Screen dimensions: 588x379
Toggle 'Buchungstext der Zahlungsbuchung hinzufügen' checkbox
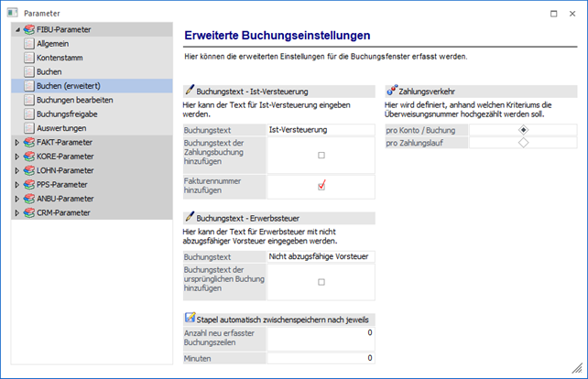321,156
